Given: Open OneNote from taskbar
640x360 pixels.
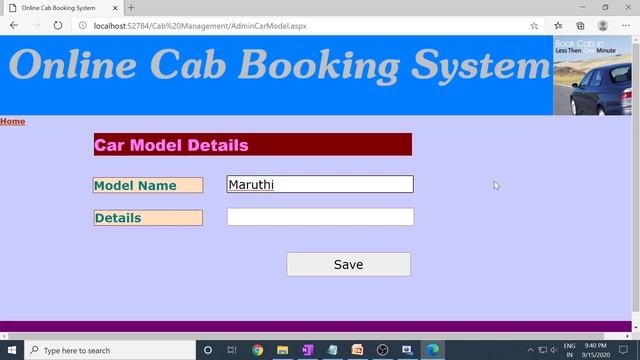Looking at the screenshot, I should pos(307,350).
